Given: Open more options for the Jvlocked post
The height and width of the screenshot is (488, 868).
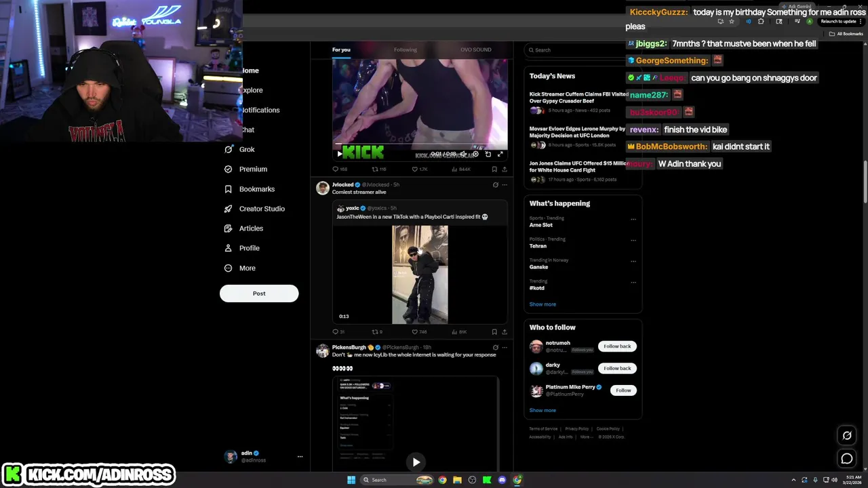Looking at the screenshot, I should 505,184.
